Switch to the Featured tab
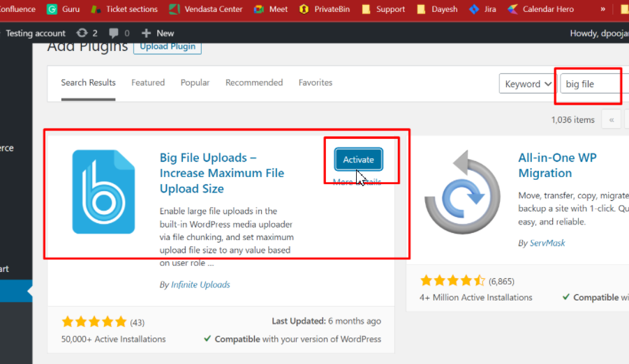The width and height of the screenshot is (629, 364). coord(148,82)
